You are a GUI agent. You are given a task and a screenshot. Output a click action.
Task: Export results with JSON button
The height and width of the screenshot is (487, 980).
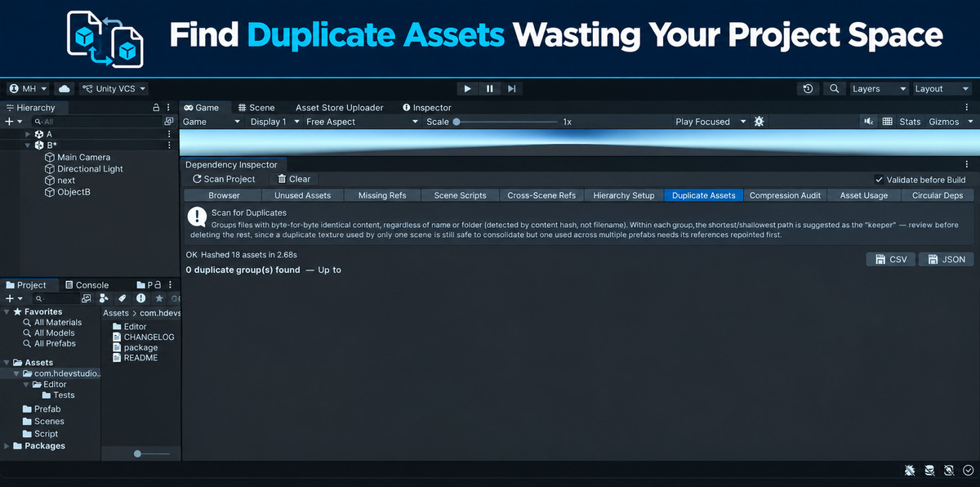coord(946,259)
